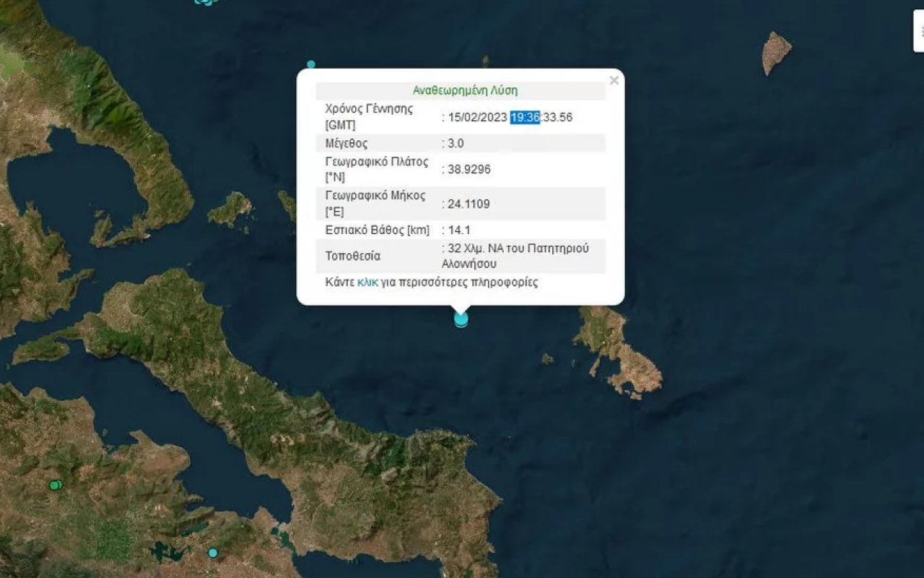Image resolution: width=924 pixels, height=578 pixels.
Task: Select the small marker above the popup's corner
Action: click(311, 65)
